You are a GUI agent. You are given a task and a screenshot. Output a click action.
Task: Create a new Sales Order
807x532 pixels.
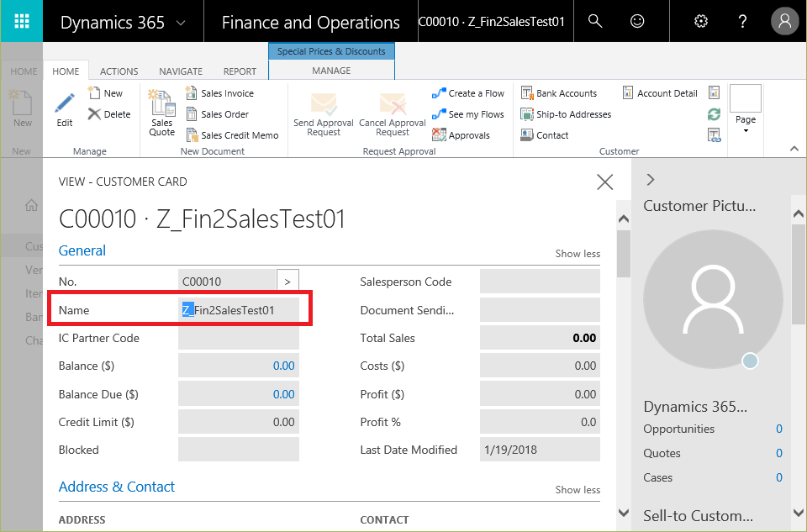pos(217,114)
